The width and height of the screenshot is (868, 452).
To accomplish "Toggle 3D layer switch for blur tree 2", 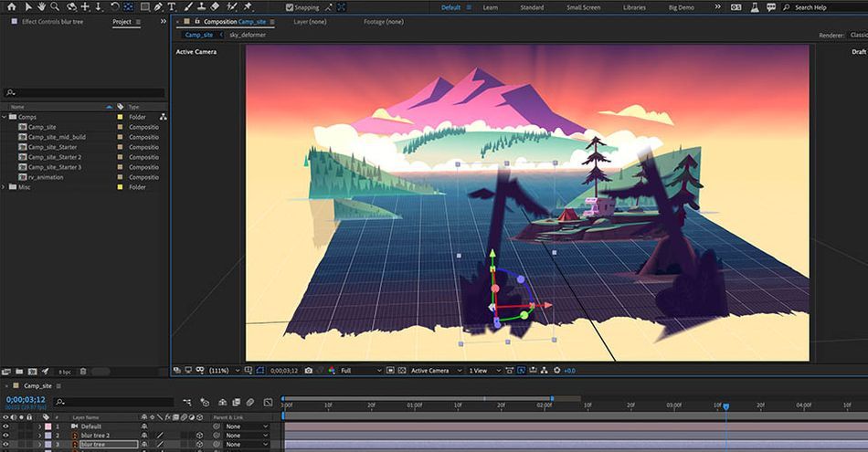I will pyautogui.click(x=200, y=436).
